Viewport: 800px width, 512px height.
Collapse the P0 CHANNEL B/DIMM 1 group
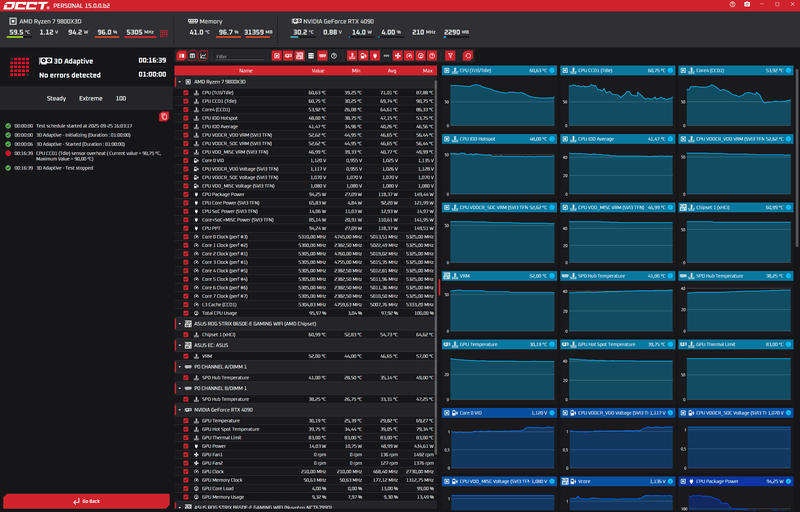180,388
